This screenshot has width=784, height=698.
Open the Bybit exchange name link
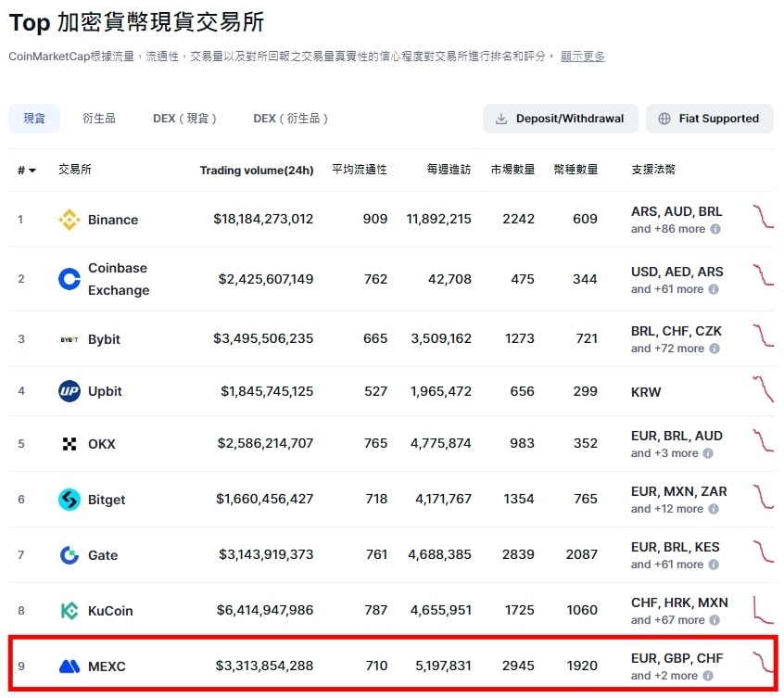[x=104, y=339]
